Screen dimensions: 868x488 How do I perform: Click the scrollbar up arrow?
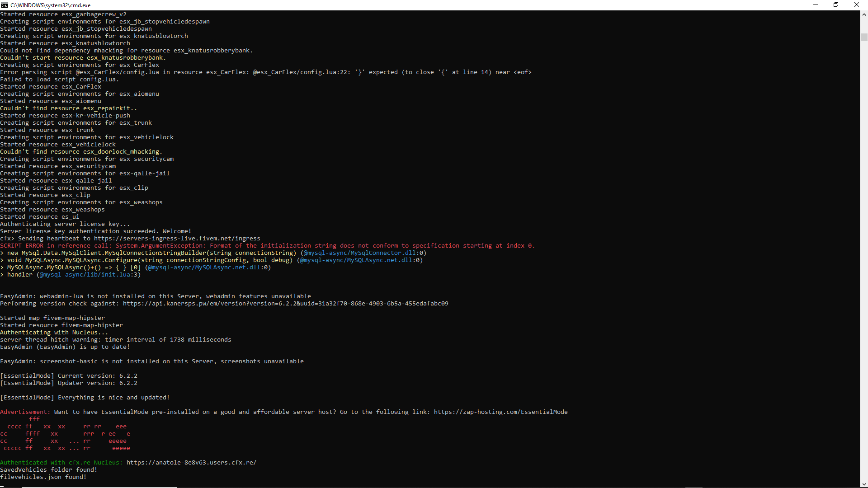[x=864, y=14]
